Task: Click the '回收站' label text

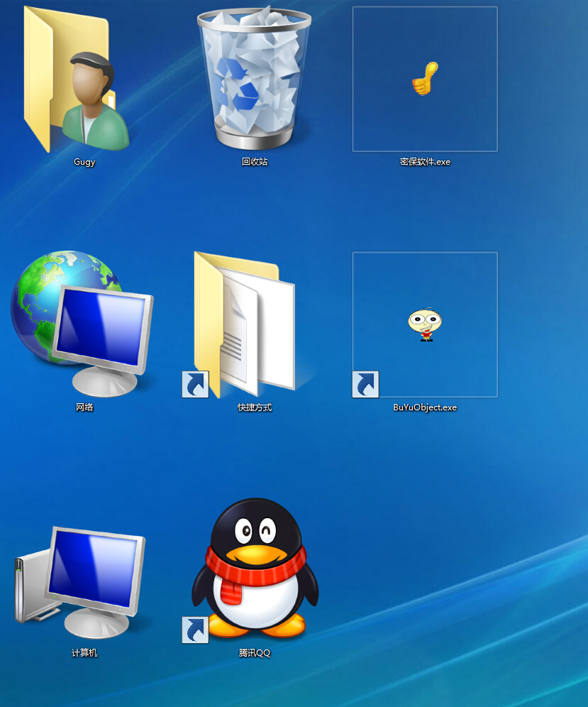Action: coord(255,161)
